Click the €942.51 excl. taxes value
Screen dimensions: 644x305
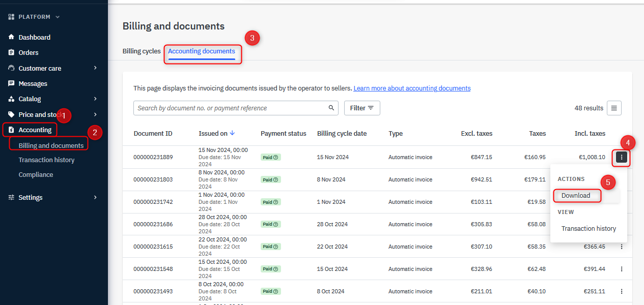[482, 180]
